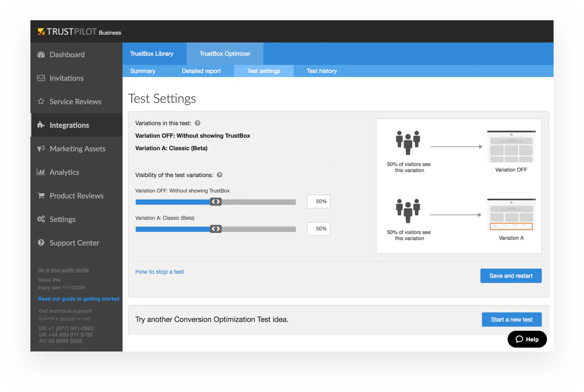Click 'Variation OFF: Without showing TrustBox' bold text
Screen dimensions: 584x392
pyautogui.click(x=193, y=136)
